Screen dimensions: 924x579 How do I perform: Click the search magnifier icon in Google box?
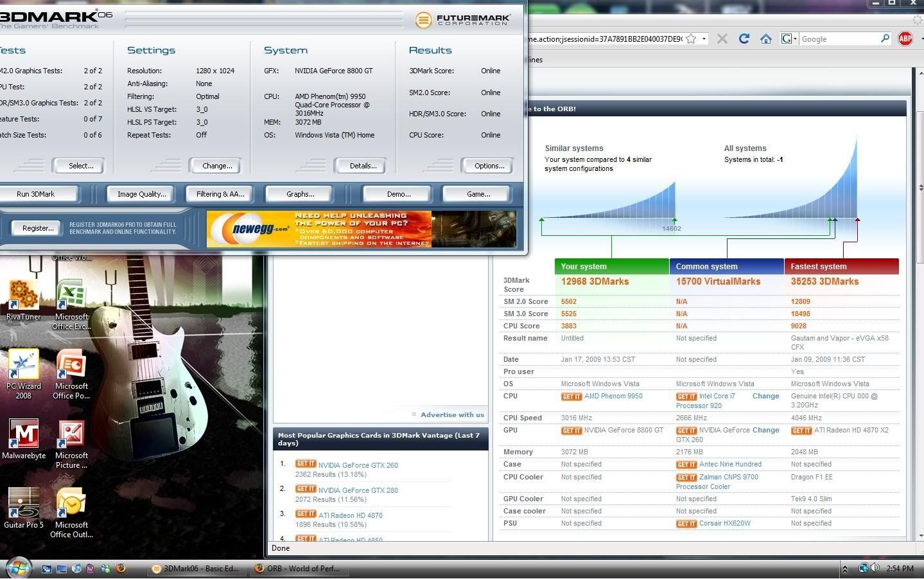[885, 39]
